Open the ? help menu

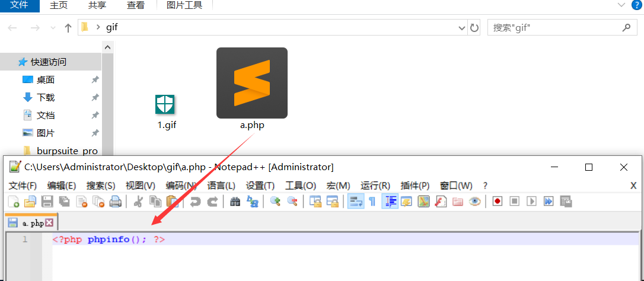coord(485,186)
